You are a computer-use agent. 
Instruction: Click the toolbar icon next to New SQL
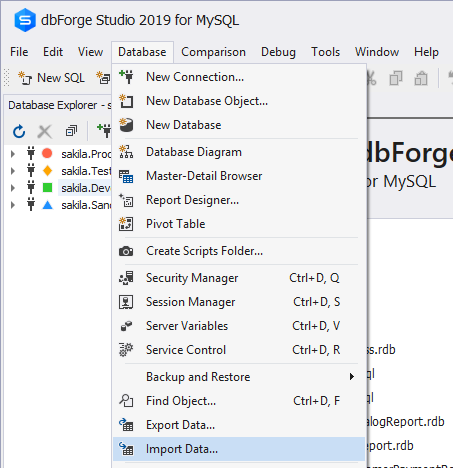coord(103,78)
